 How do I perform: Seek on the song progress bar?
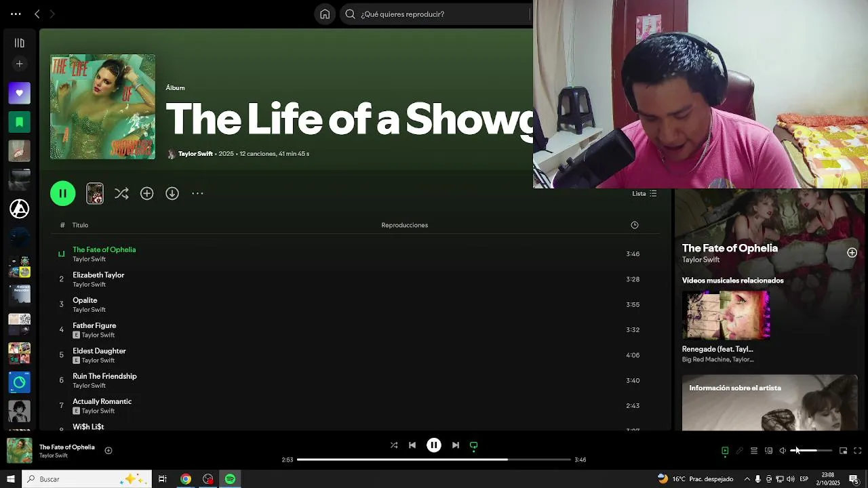(x=434, y=460)
